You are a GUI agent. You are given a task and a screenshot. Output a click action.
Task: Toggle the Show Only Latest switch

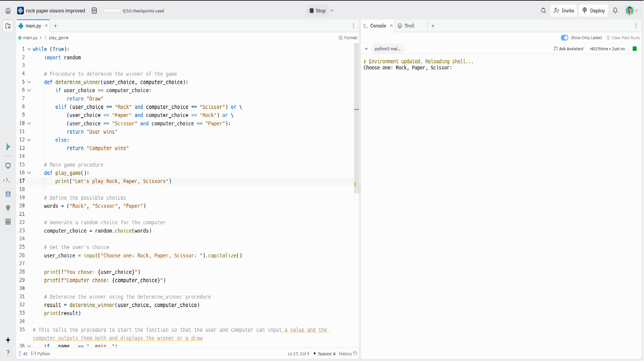(x=565, y=38)
